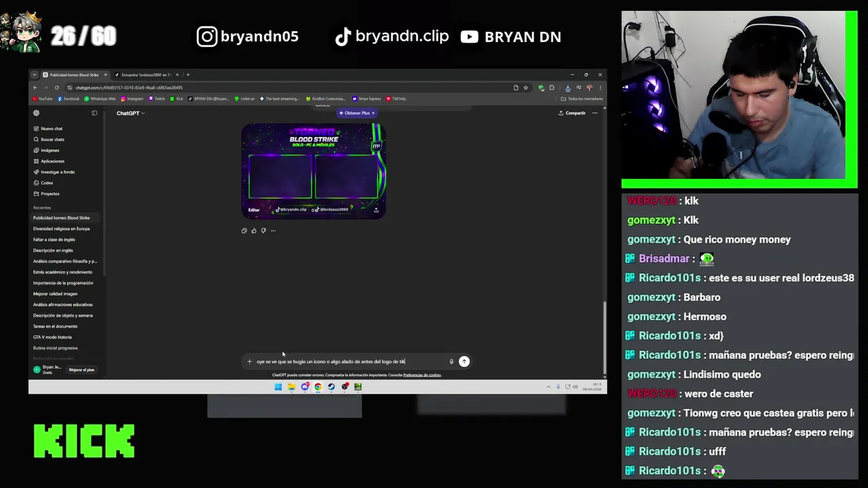Viewport: 868px width, 488px height.
Task: Open the Blood Strike tournament image thumbnail
Action: coord(313,171)
